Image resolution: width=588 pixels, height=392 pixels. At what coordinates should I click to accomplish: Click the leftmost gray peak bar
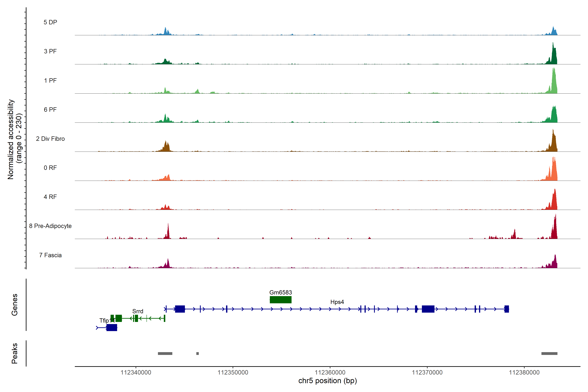click(x=165, y=353)
